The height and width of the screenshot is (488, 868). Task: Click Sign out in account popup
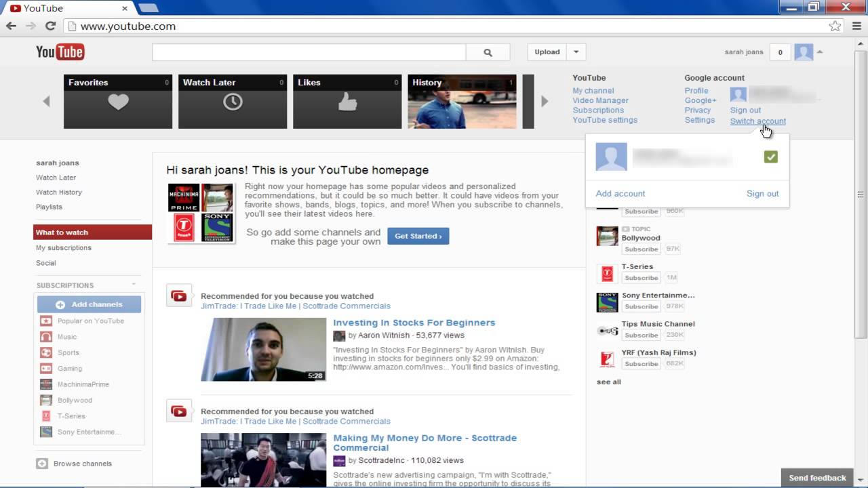pos(763,194)
